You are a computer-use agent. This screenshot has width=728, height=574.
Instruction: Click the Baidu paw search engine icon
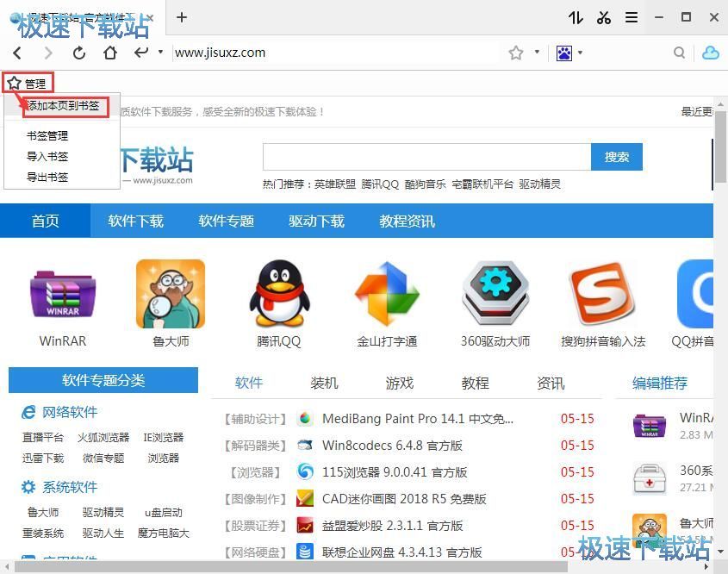[563, 53]
